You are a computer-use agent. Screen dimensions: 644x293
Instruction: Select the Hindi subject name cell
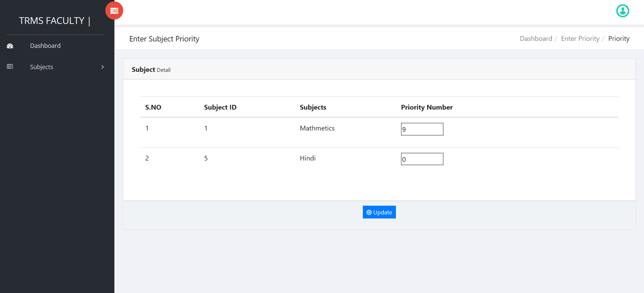pos(307,158)
